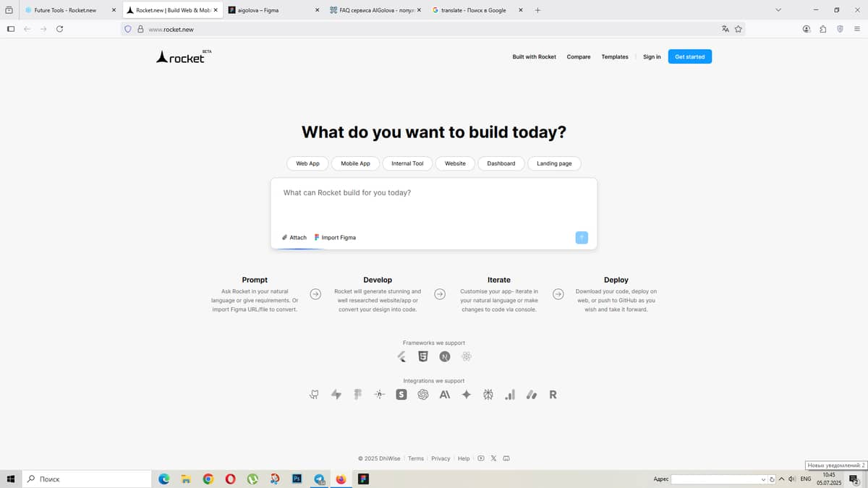The width and height of the screenshot is (868, 488).
Task: Select the Dashboard category chip
Action: pos(501,163)
